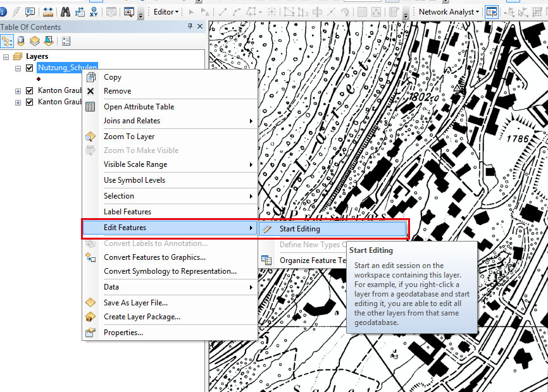Click the Identify tool info icon

[3, 12]
